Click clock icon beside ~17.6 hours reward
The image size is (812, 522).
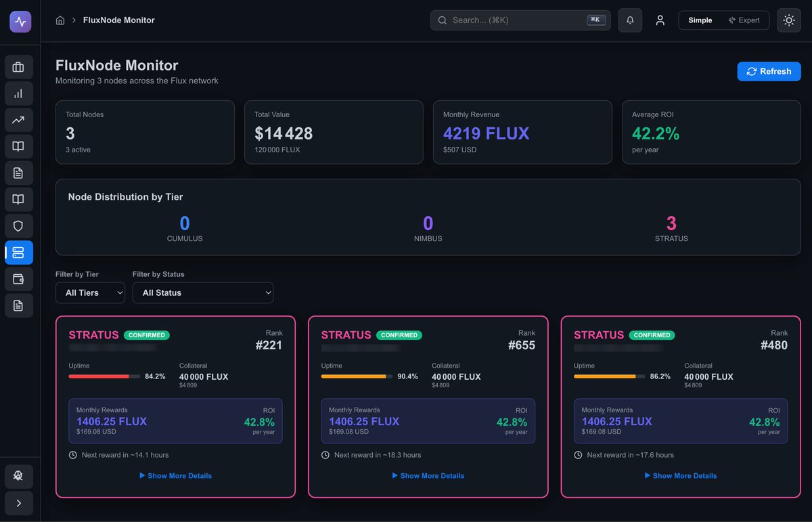click(x=578, y=455)
